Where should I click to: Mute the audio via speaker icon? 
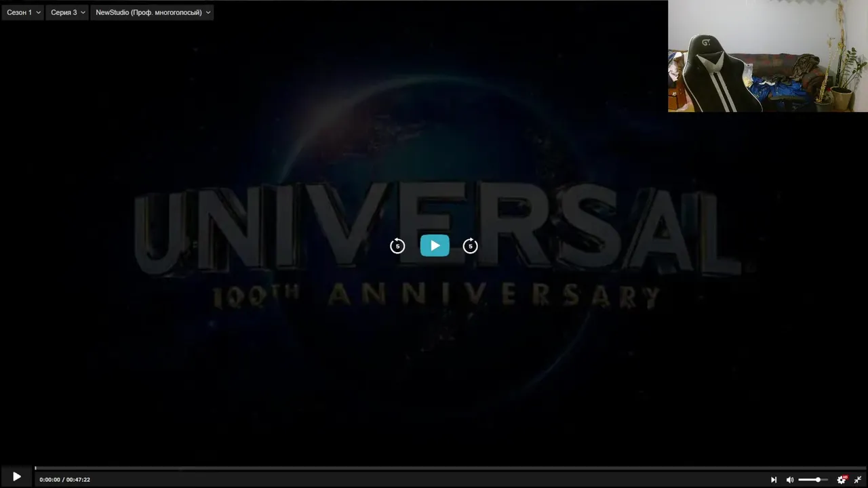(x=790, y=480)
